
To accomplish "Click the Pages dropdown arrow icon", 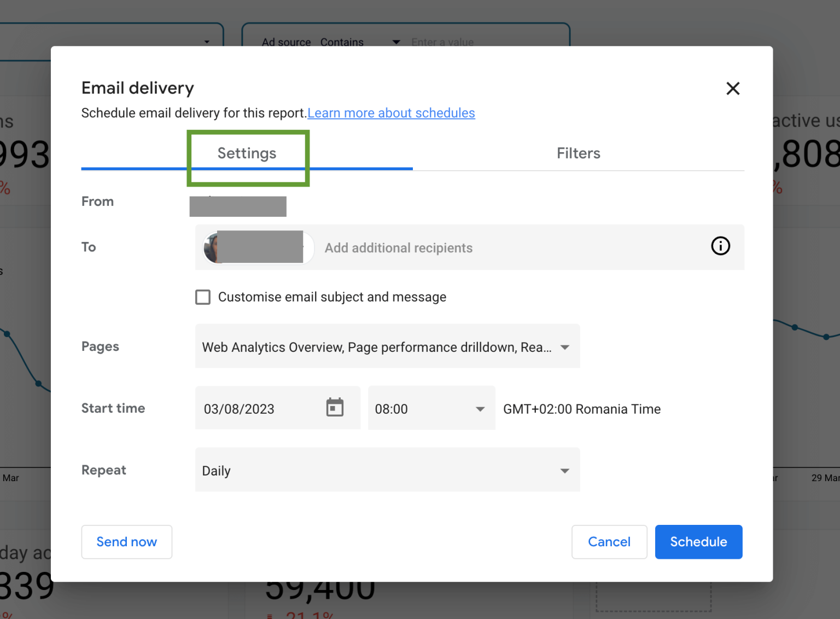I will point(565,347).
